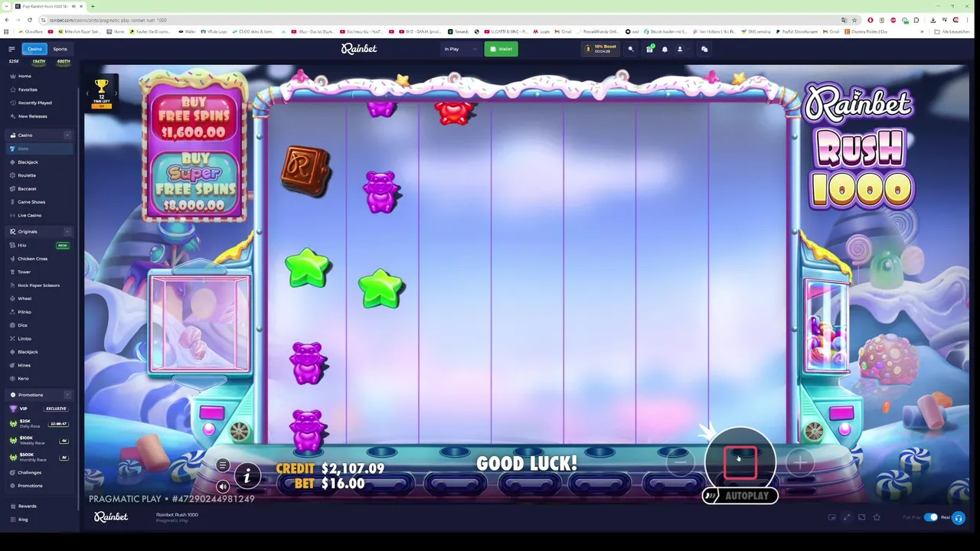Screen dimensions: 980x551
Task: Stop the current spin
Action: click(x=740, y=461)
